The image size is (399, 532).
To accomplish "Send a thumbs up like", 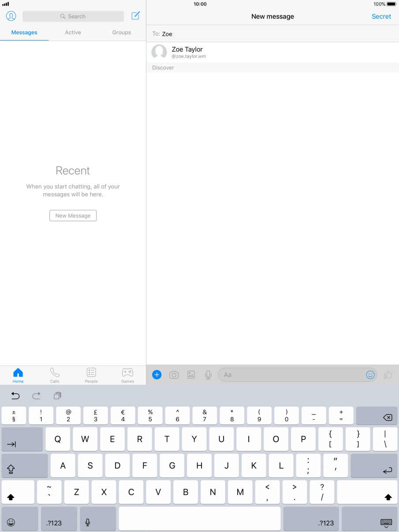I will point(388,375).
